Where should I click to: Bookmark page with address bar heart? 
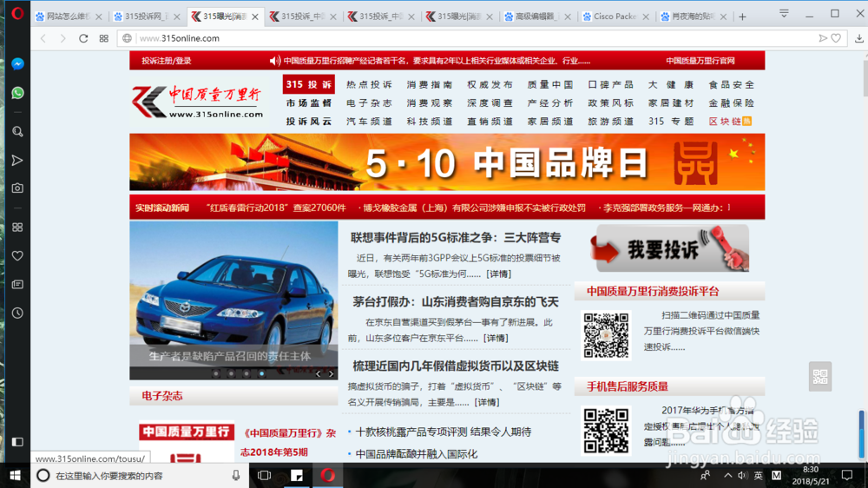coord(836,38)
